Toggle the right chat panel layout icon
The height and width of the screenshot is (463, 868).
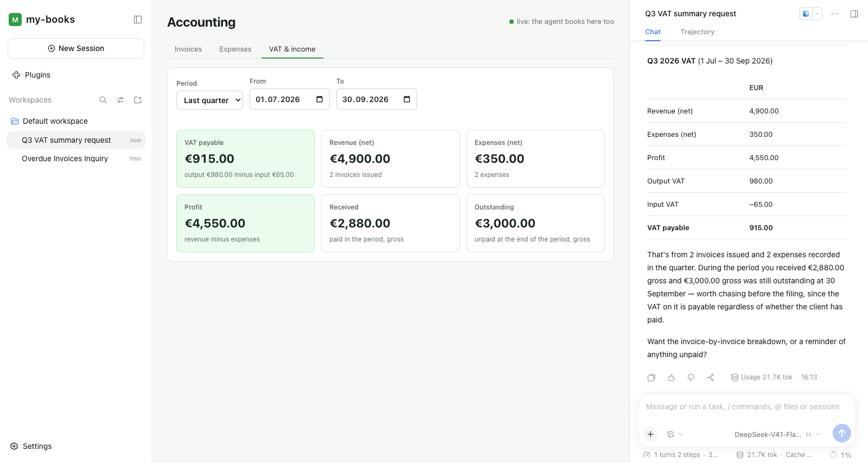click(854, 14)
